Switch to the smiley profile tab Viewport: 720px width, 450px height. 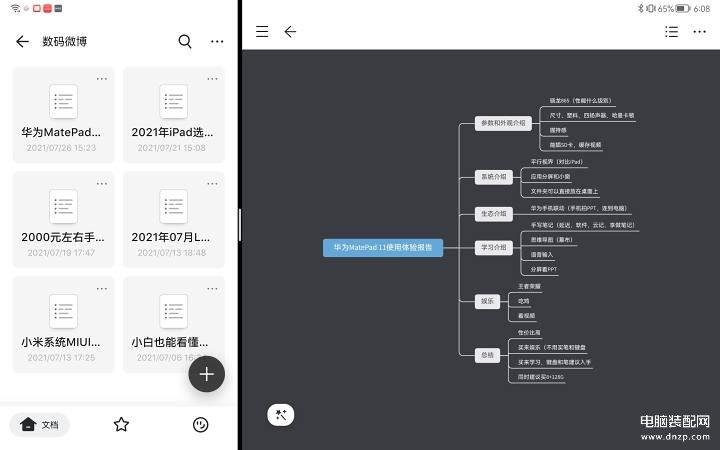(201, 425)
